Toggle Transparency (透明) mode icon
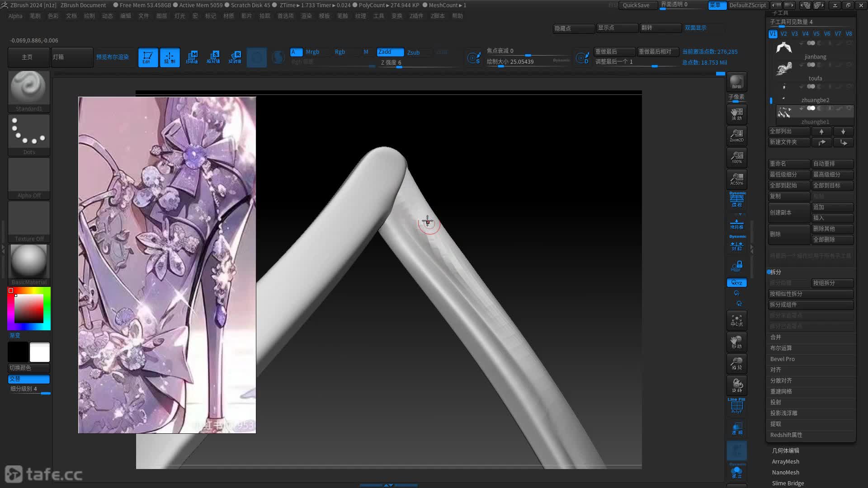This screenshot has height=488, width=868. (x=736, y=428)
